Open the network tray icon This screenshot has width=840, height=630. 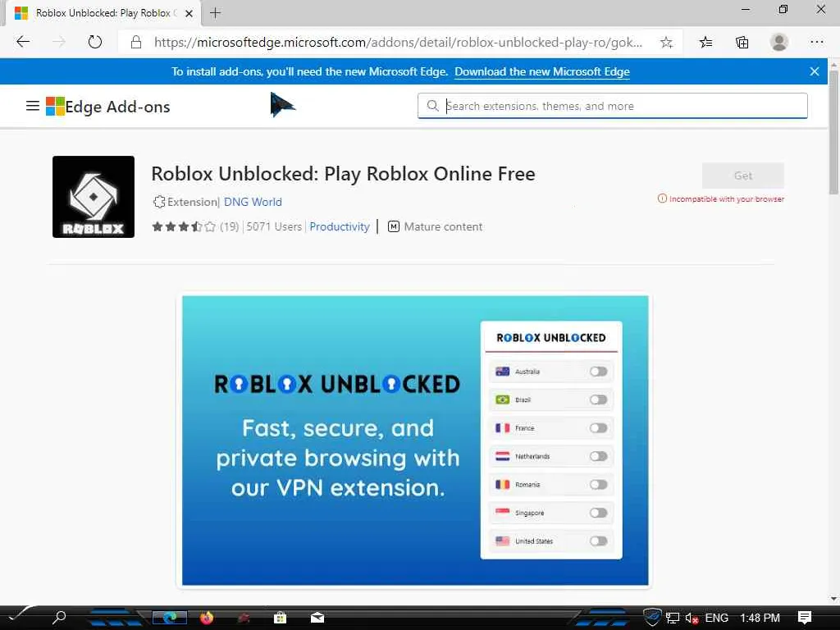[x=673, y=618]
